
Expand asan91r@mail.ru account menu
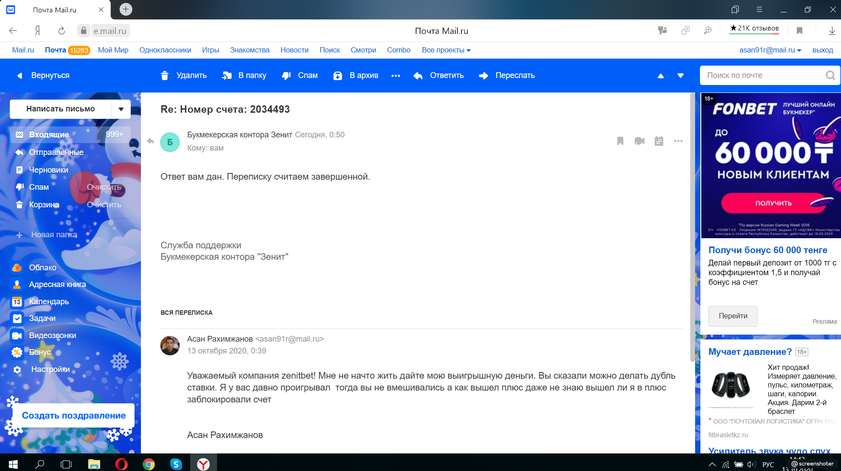click(x=770, y=50)
